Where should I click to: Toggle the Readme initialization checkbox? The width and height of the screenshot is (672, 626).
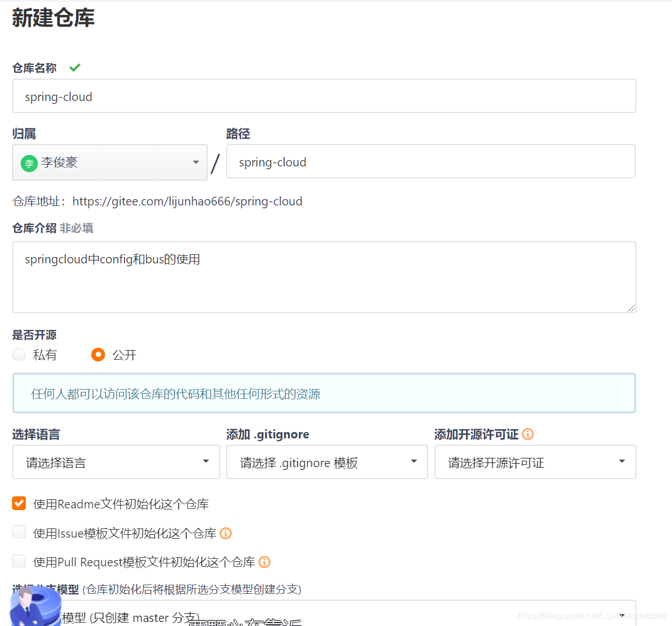(x=19, y=503)
